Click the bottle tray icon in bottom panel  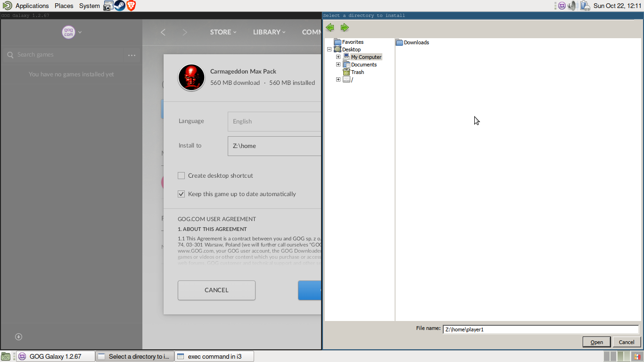[x=636, y=356]
